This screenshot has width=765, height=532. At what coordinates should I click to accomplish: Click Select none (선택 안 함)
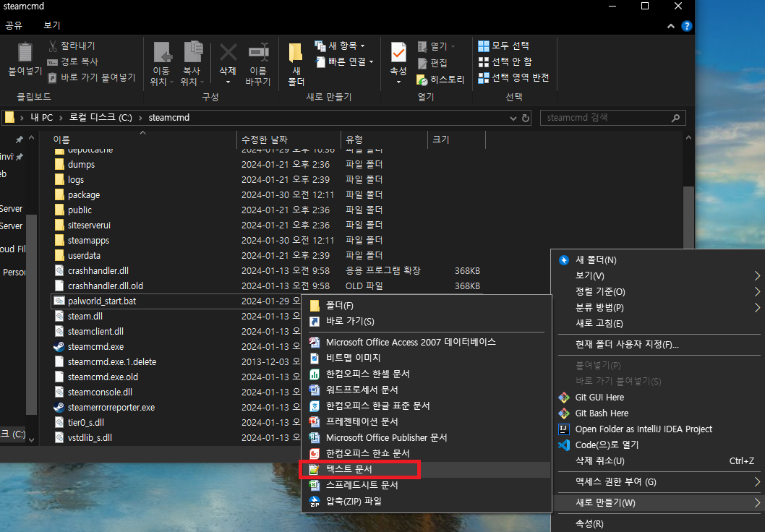505,61
